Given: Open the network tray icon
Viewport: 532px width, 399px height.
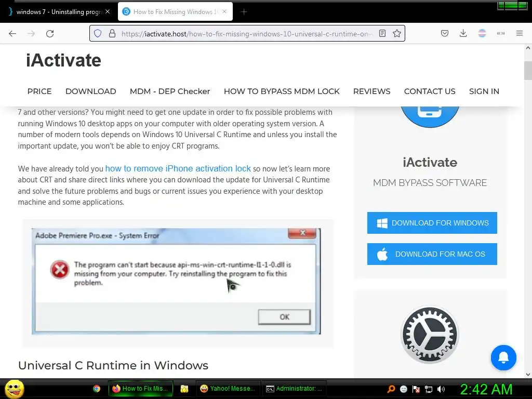Looking at the screenshot, I should point(429,389).
